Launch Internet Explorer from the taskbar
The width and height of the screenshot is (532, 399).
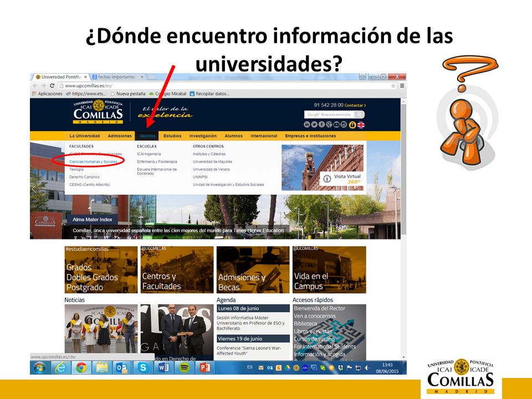(60, 367)
